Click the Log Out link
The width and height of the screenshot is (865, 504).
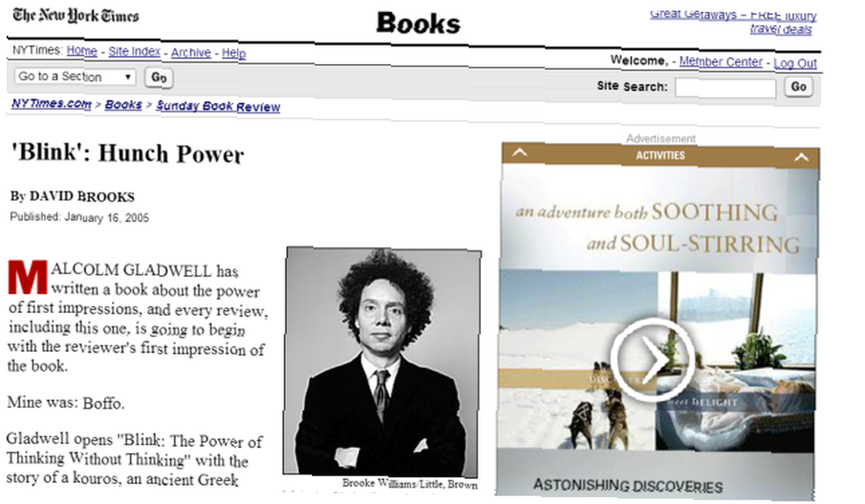click(795, 63)
